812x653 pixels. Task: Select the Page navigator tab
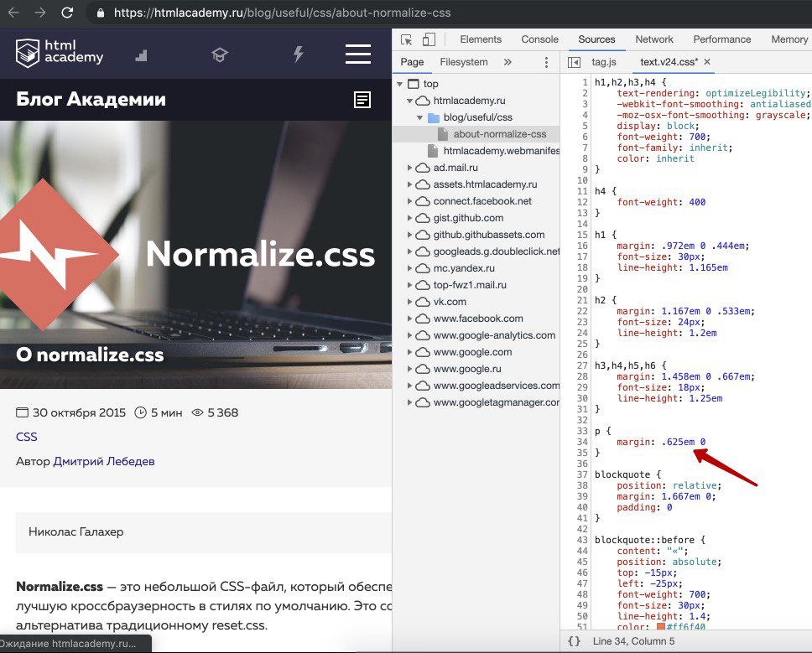412,62
